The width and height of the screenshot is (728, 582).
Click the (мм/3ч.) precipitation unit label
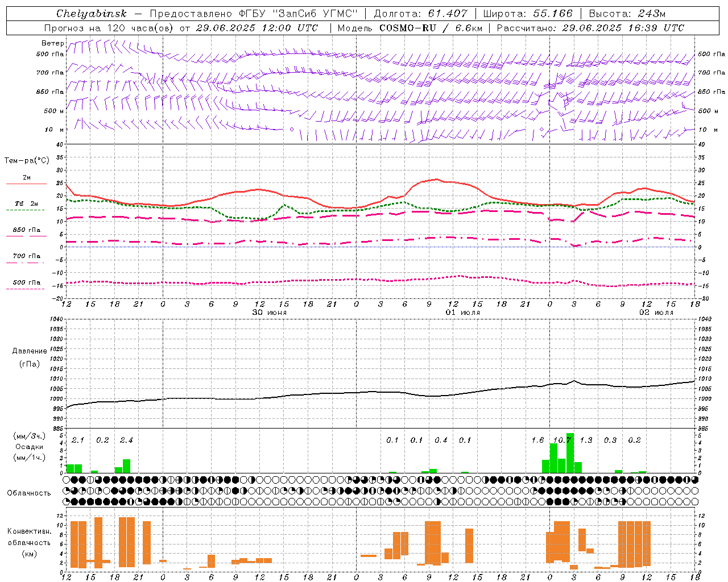[30, 436]
